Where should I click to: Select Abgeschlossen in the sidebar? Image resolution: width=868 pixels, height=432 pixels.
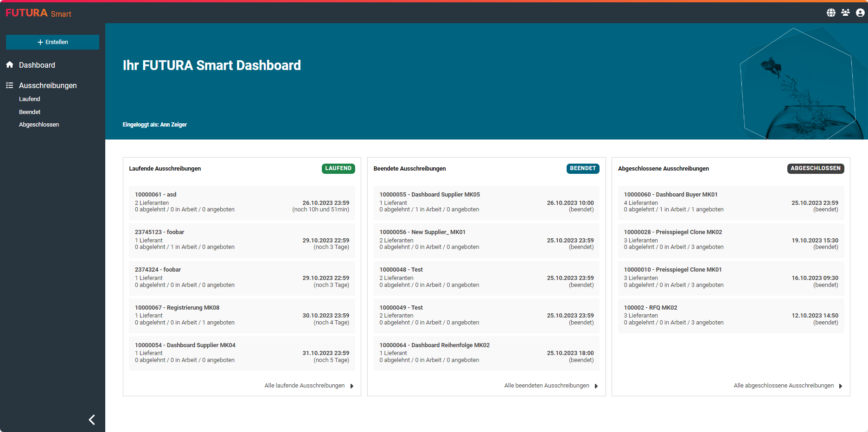[39, 125]
